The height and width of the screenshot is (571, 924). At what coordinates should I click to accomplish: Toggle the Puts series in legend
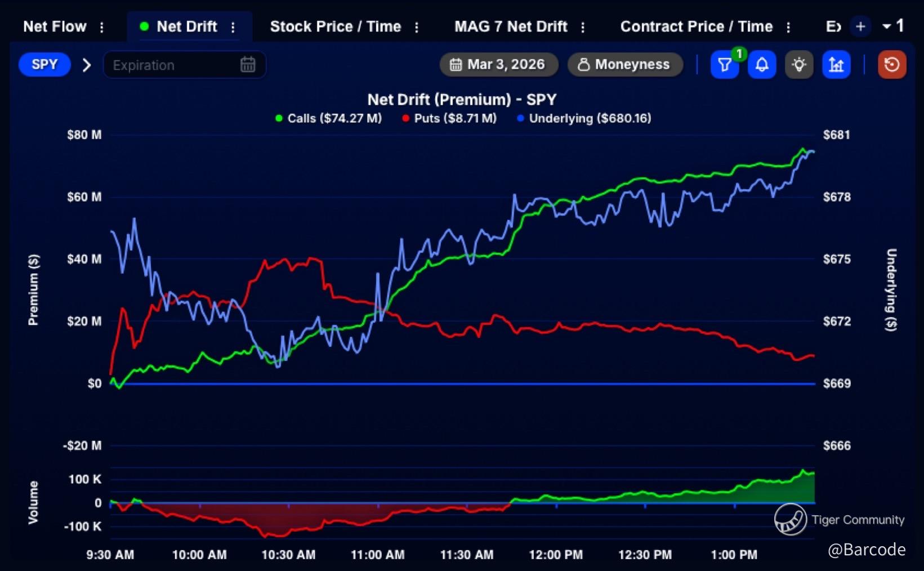[449, 118]
